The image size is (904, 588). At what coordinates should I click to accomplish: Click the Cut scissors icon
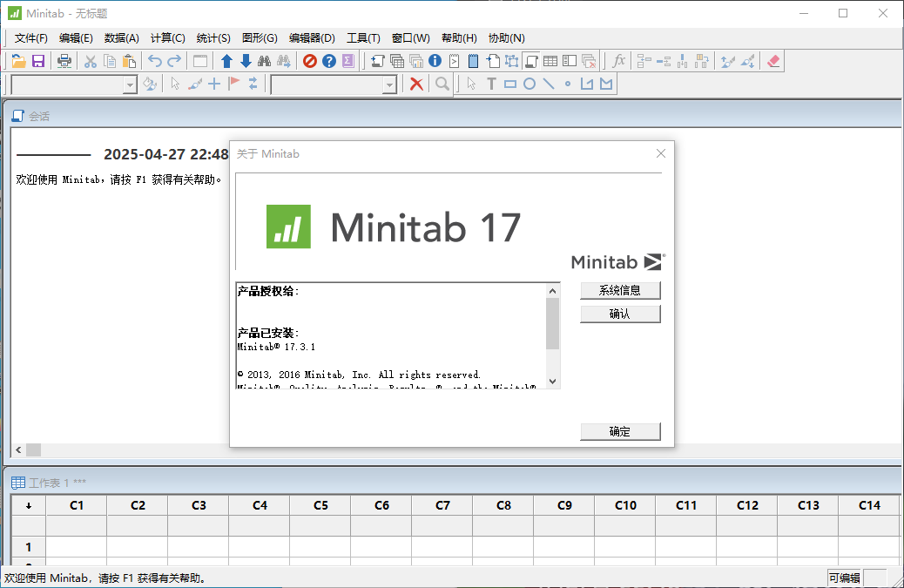click(x=91, y=61)
